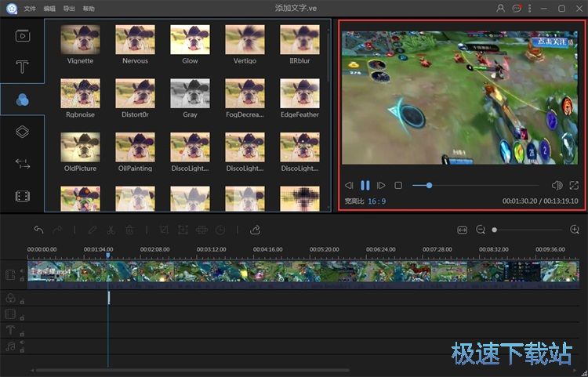Image resolution: width=588 pixels, height=377 pixels.
Task: Open the 帮助 menu
Action: pyautogui.click(x=89, y=9)
